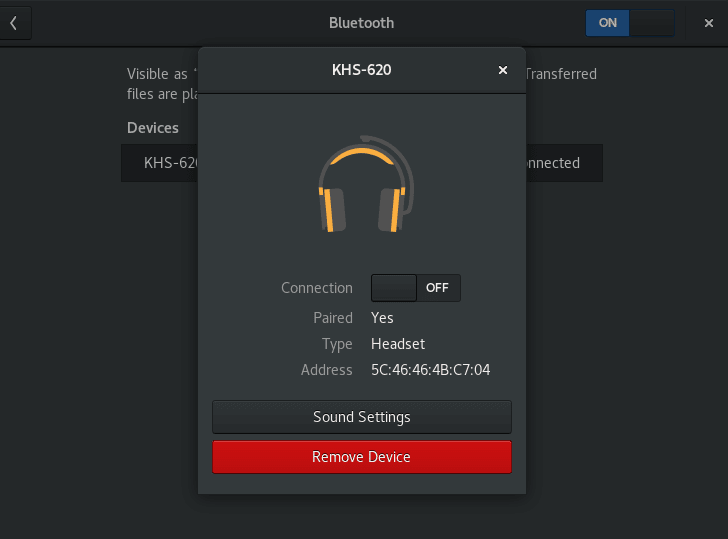Close the KHS-620 device dialog
The image size is (728, 539).
[x=502, y=70]
